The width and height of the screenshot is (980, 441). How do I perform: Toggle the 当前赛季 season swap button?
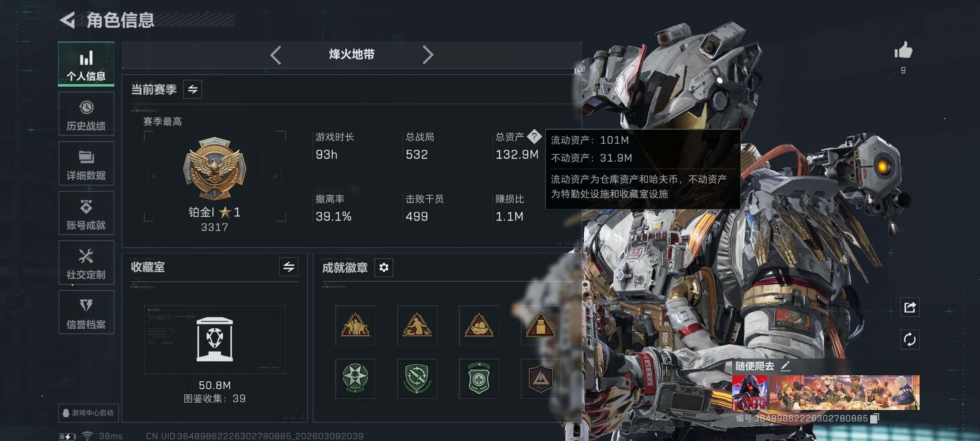click(193, 89)
